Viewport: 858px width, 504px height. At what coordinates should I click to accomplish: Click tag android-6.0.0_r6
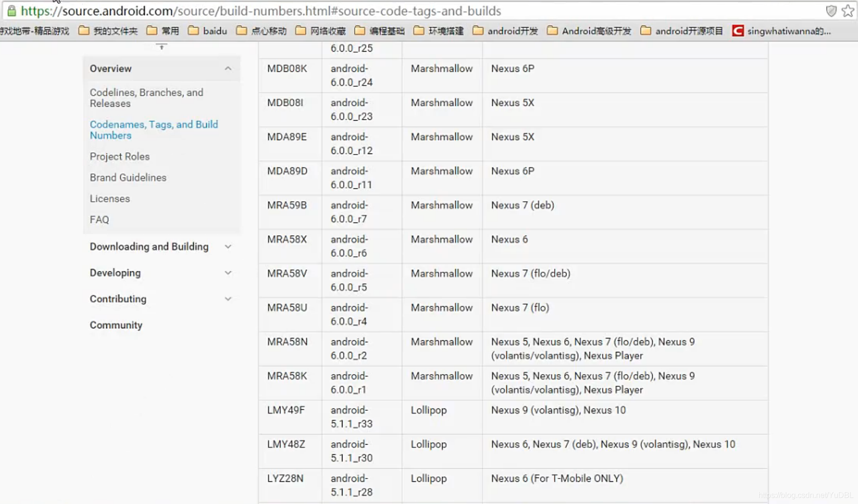pos(349,246)
